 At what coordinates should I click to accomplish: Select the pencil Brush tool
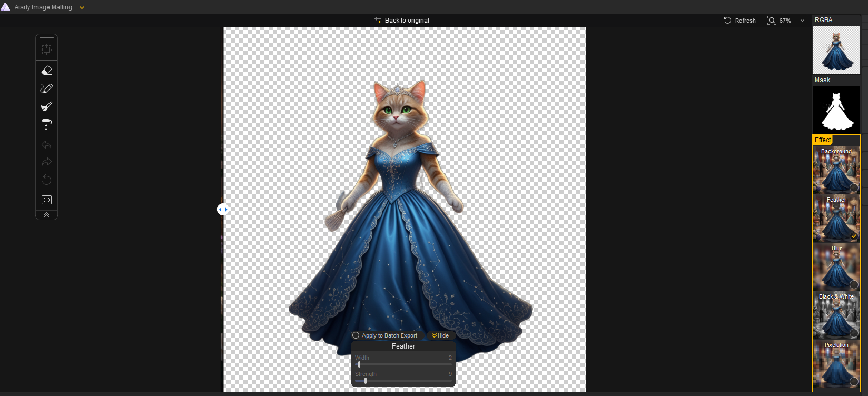[x=46, y=88]
